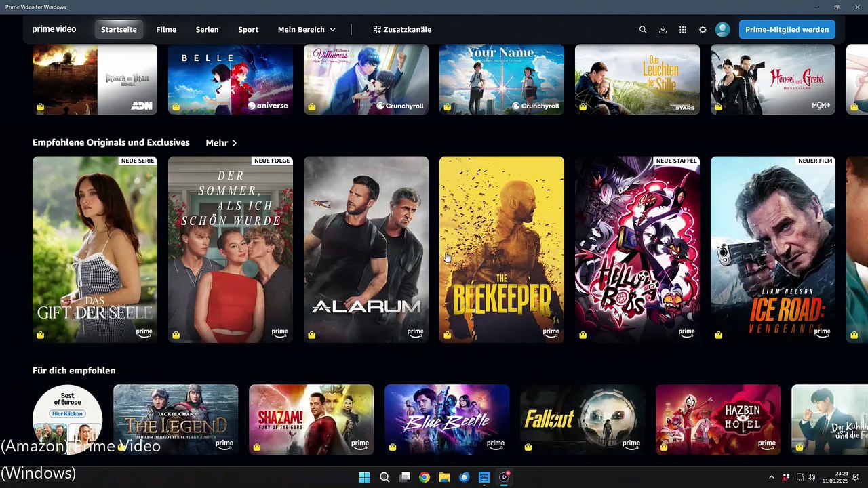868x488 pixels.
Task: Open Der Sommer, als ich schön wurde poster
Action: point(231,249)
